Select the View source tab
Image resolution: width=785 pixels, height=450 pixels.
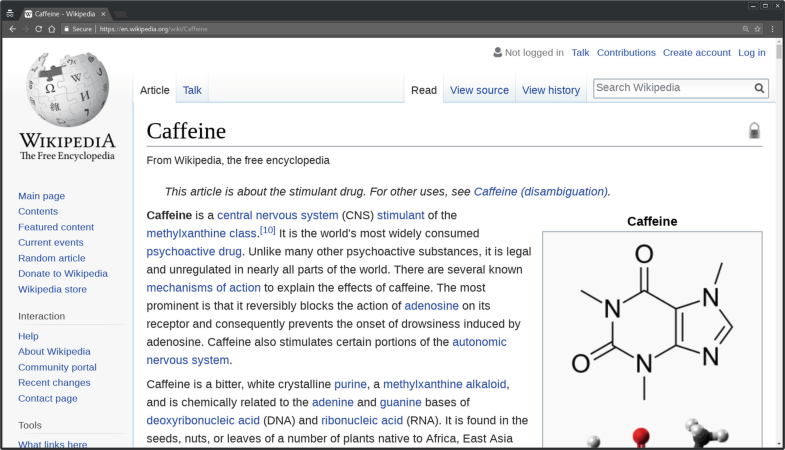pyautogui.click(x=479, y=90)
